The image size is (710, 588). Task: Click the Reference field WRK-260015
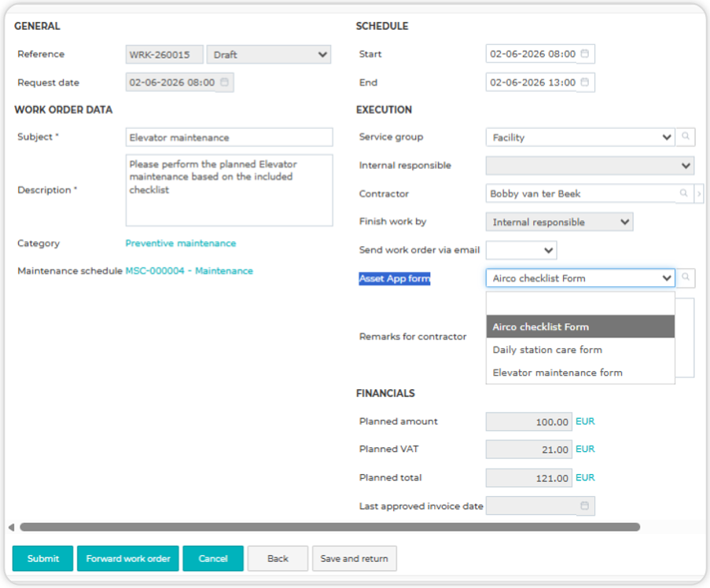tap(164, 54)
